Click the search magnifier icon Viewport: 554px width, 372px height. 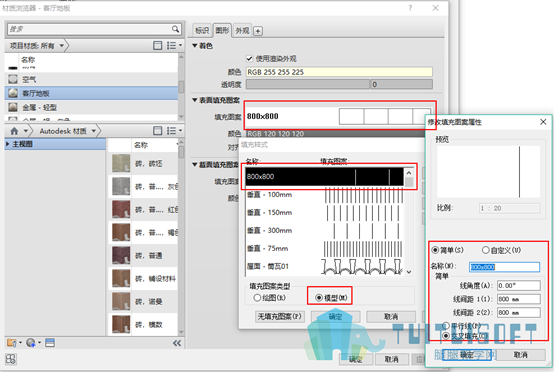(176, 29)
